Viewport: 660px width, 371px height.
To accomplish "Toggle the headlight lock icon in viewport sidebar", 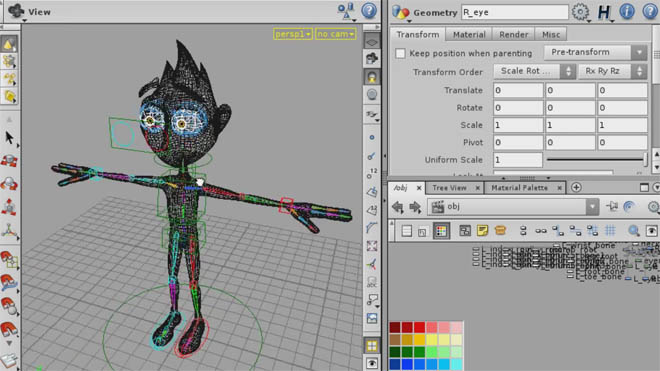I will coord(372,77).
